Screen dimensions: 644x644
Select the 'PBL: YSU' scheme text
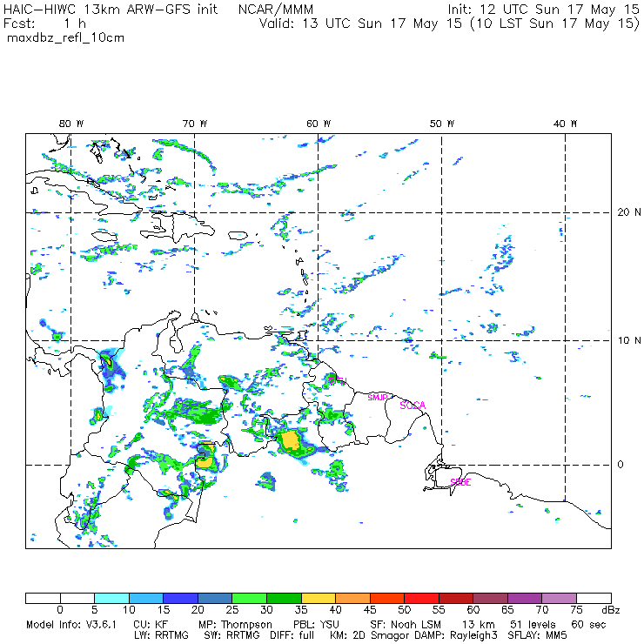(x=316, y=625)
